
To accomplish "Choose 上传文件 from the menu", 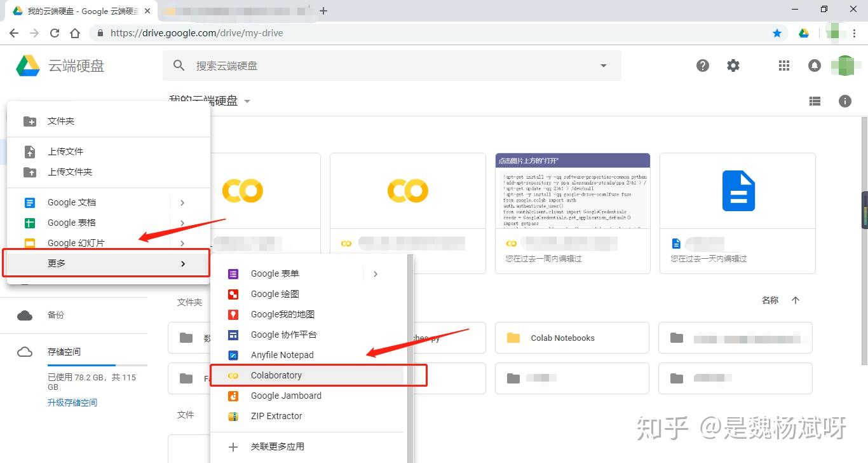I will [65, 151].
